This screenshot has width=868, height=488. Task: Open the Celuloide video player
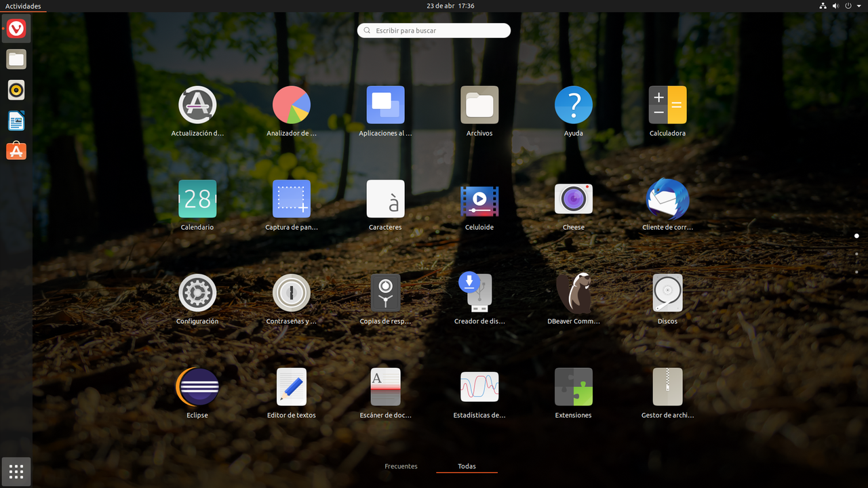[x=479, y=199]
